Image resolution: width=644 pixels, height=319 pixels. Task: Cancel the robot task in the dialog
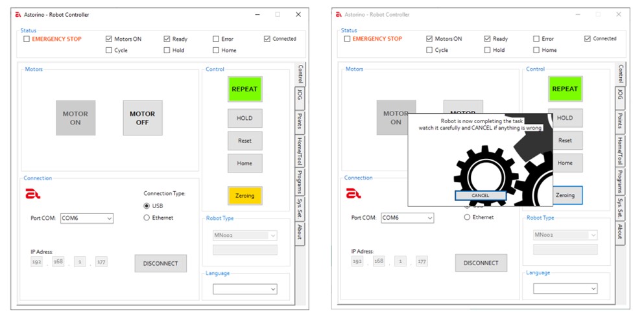click(481, 196)
